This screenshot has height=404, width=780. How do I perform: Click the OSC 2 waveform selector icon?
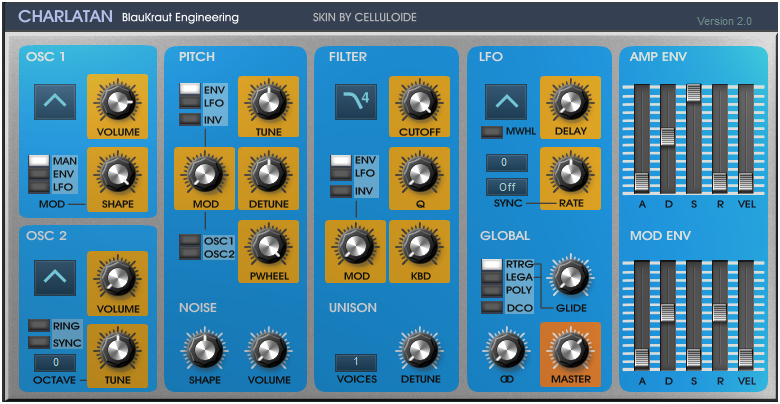[x=55, y=278]
